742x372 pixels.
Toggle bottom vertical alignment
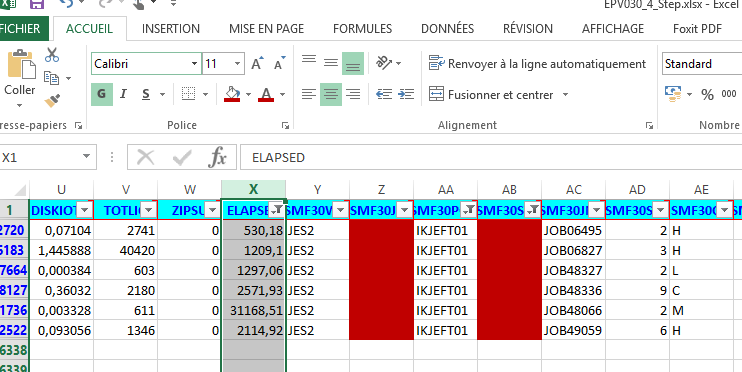353,63
